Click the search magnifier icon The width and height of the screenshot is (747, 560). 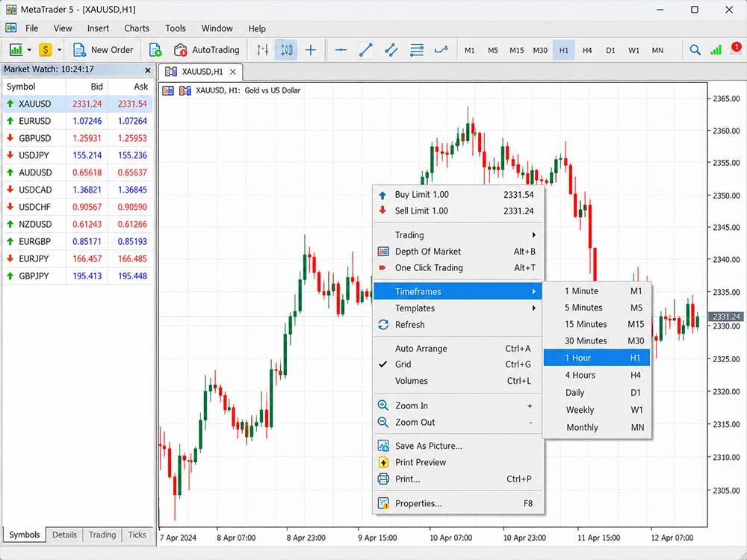(x=695, y=50)
